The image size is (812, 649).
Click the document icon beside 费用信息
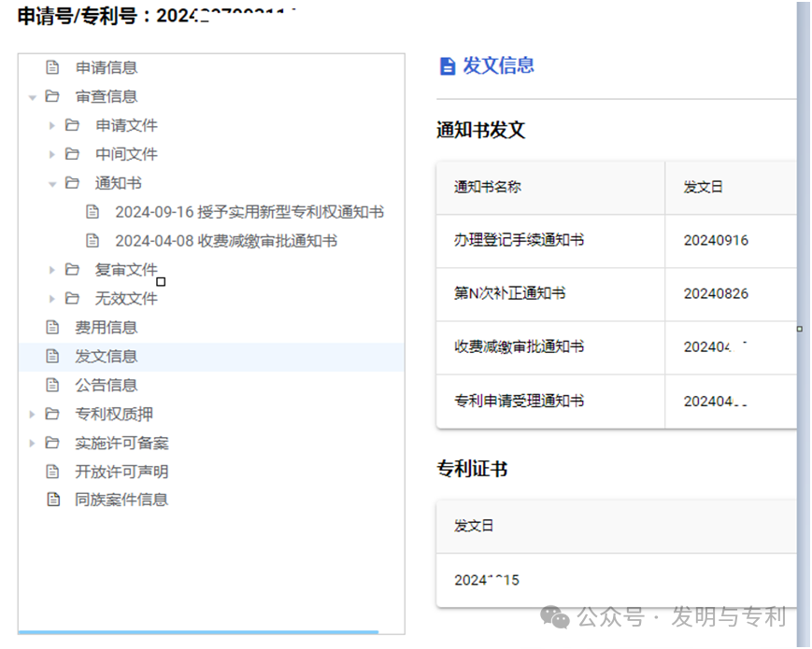53,327
